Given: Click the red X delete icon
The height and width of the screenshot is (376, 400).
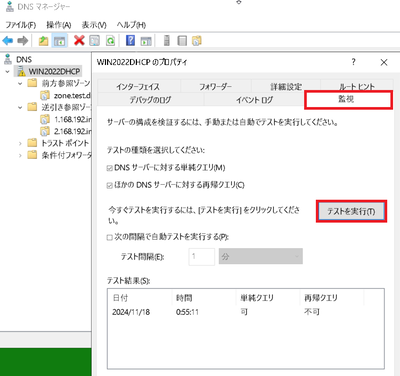Looking at the screenshot, I should pyautogui.click(x=79, y=41).
